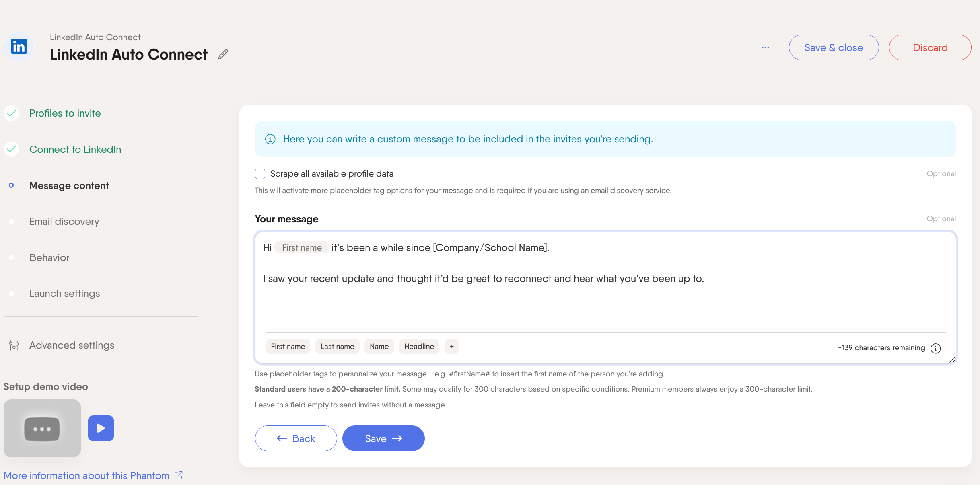This screenshot has height=485, width=980.
Task: Open the Launch settings step
Action: 64,294
